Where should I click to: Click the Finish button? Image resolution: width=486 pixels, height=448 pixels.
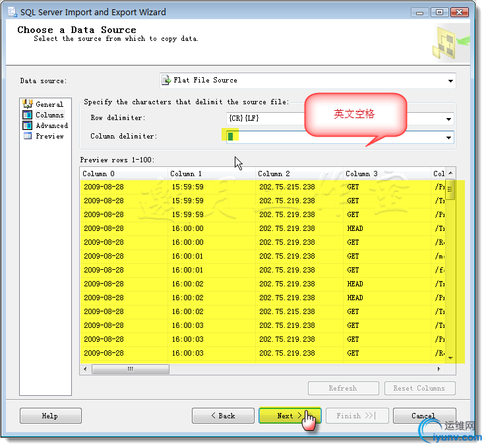click(x=357, y=416)
